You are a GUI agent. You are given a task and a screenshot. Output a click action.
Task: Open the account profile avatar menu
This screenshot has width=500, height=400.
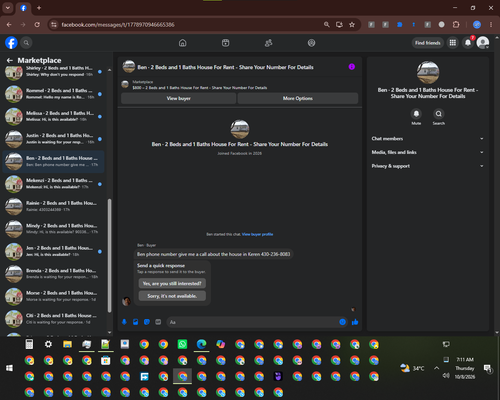click(483, 43)
